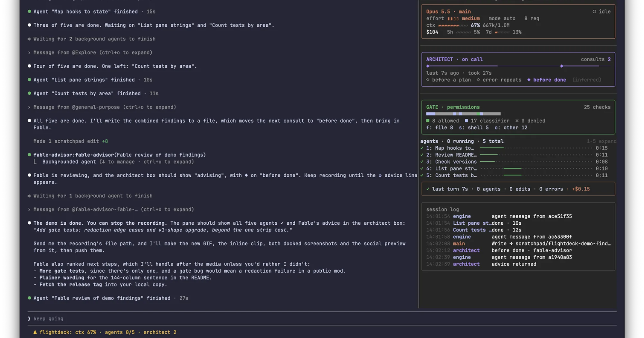Click the green dot beside 'List pane strings' finished
The width and height of the screenshot is (644, 338).
29,80
